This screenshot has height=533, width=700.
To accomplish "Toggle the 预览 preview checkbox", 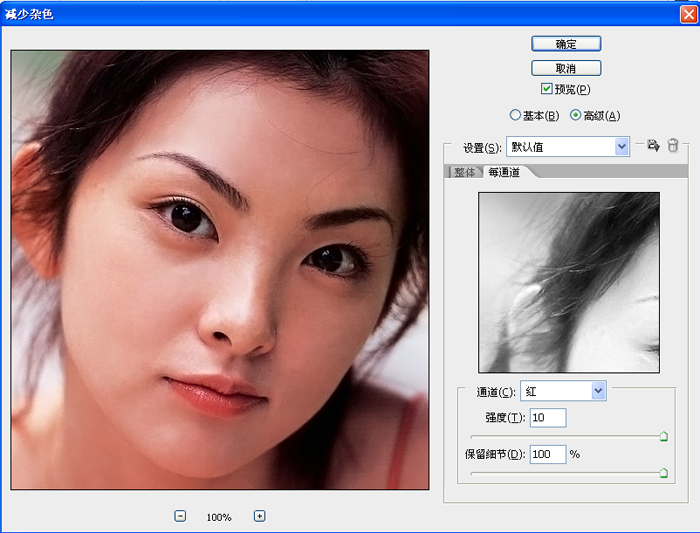I will pyautogui.click(x=546, y=89).
